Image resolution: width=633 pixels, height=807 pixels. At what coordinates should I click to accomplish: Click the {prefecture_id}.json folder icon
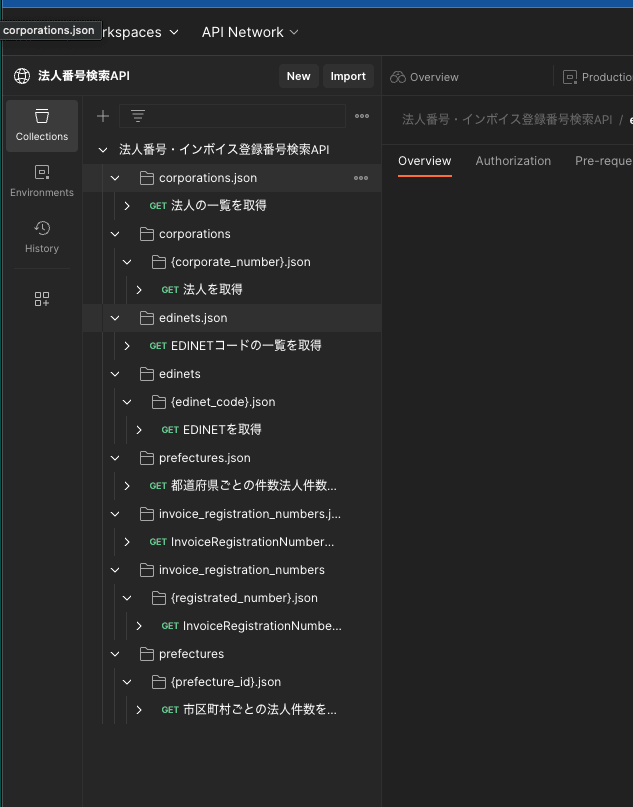pos(159,682)
